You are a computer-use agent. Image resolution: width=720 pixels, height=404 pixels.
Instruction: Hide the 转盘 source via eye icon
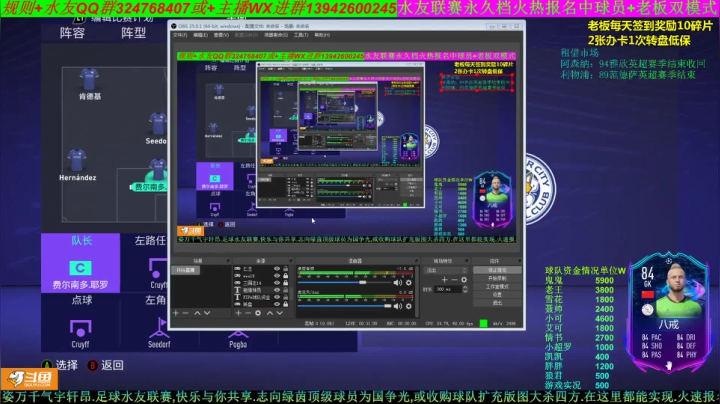(277, 304)
